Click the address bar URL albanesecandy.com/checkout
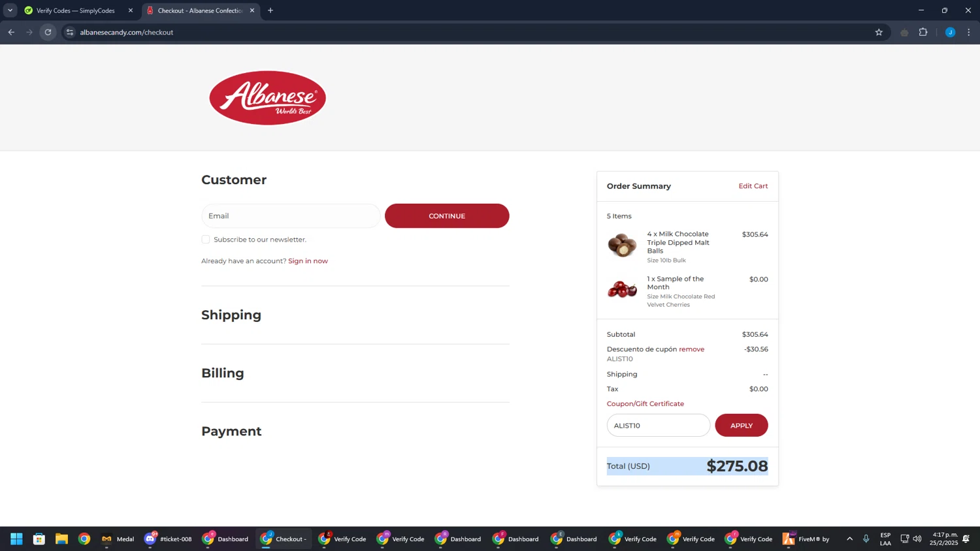 click(127, 32)
